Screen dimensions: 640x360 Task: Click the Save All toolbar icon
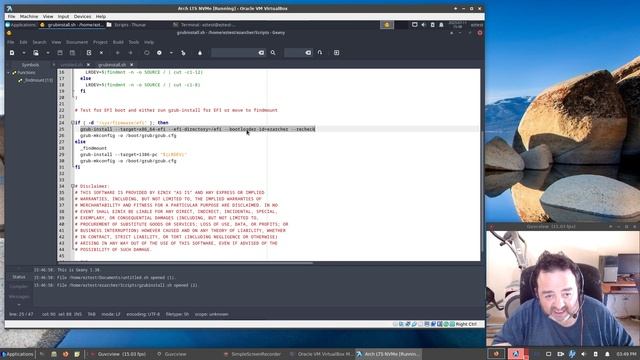click(x=72, y=53)
